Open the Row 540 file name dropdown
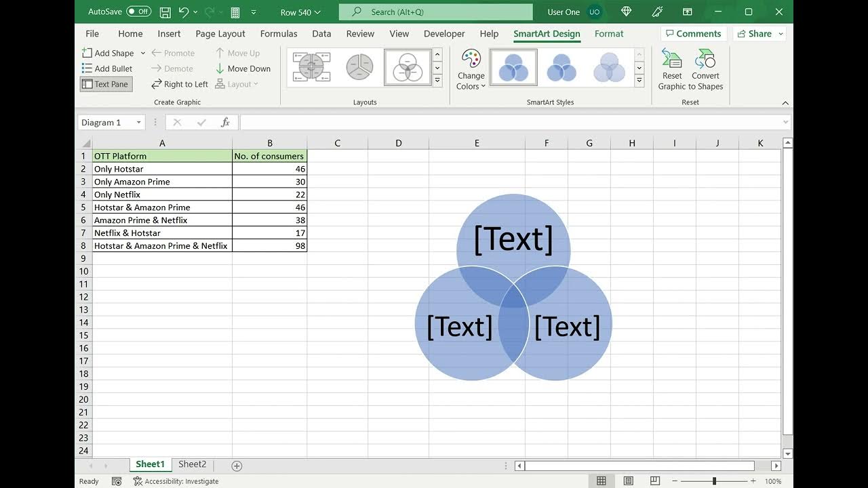 300,12
